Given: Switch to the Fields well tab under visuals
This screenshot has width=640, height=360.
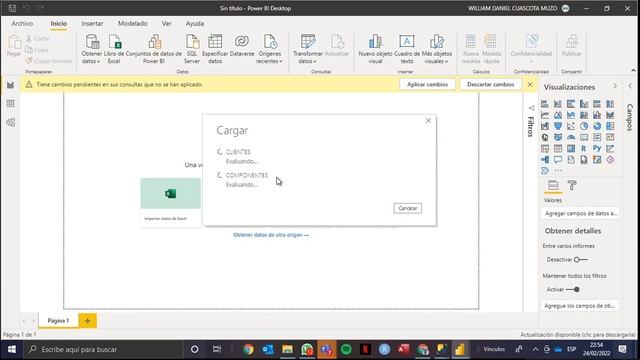Looking at the screenshot, I should (x=553, y=185).
